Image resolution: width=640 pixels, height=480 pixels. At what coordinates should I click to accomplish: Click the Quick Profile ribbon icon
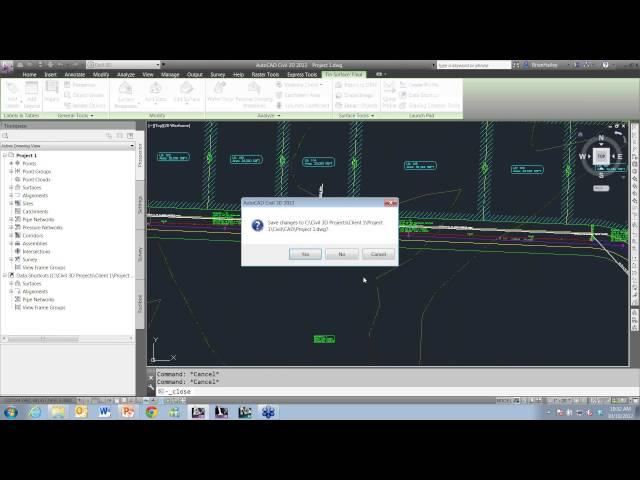(389, 95)
